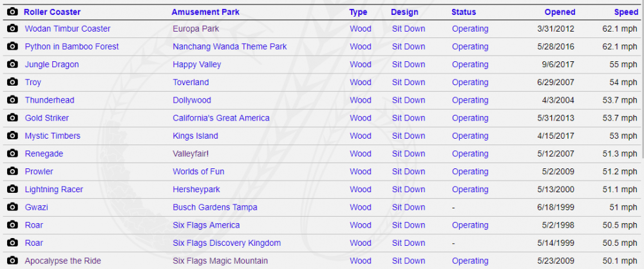
Task: Click Wood type in Hersheypark row
Action: [x=361, y=189]
